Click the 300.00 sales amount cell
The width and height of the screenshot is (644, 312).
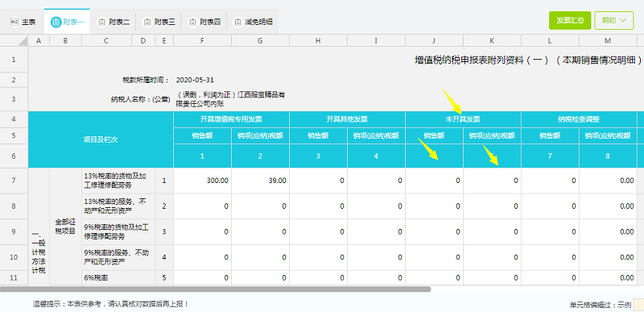point(203,181)
